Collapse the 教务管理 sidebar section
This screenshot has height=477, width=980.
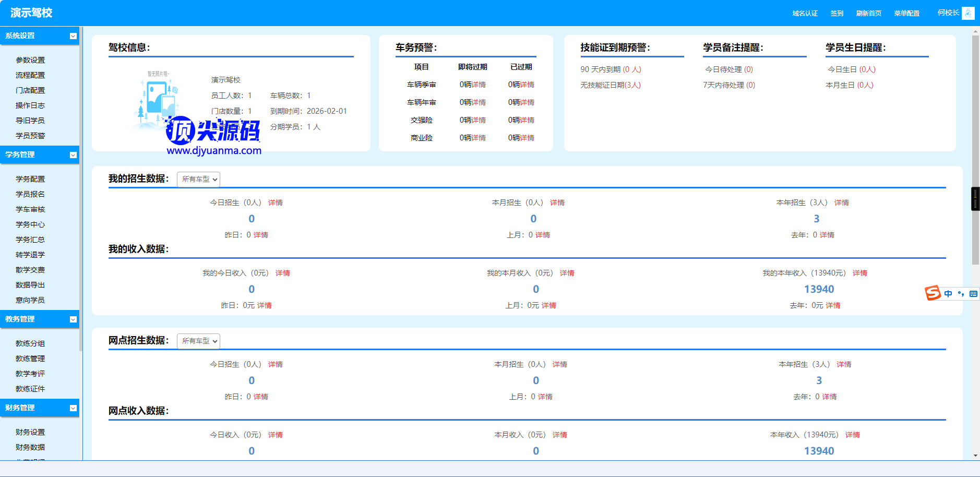[x=73, y=319]
